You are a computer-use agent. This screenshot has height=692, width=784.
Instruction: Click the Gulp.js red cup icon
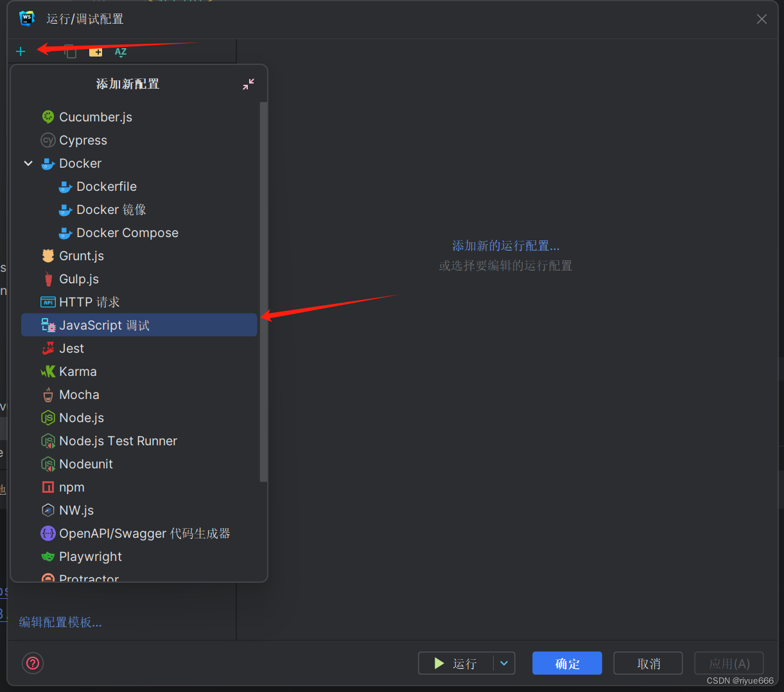coord(48,279)
